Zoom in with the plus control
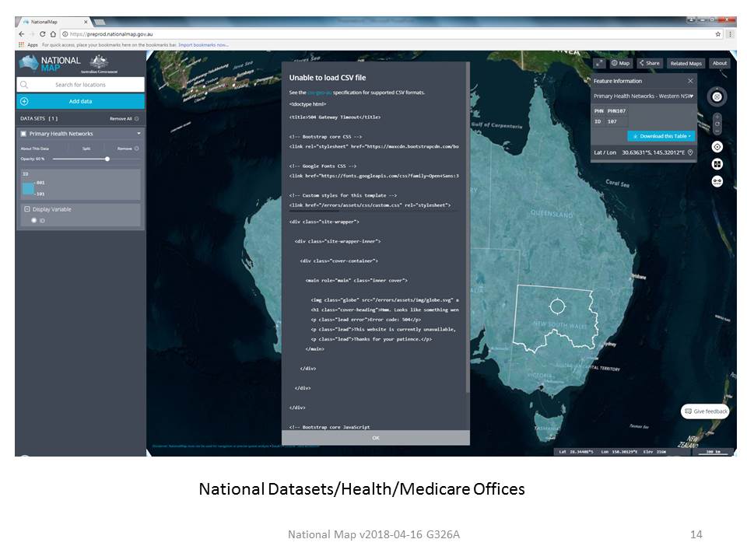Screen dimensions: 747x560 click(x=717, y=117)
